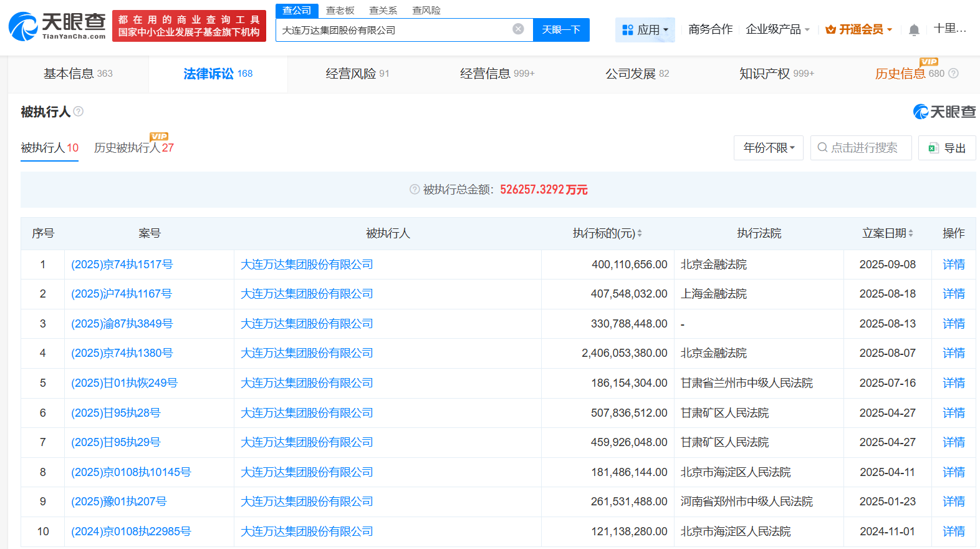
Task: Open the 知识产权 tab
Action: [776, 74]
